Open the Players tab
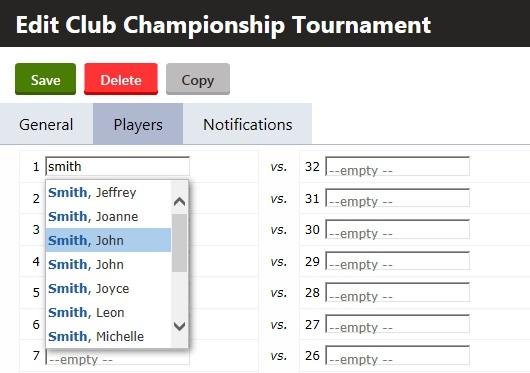Viewport: 530px width, 373px height. 138,124
